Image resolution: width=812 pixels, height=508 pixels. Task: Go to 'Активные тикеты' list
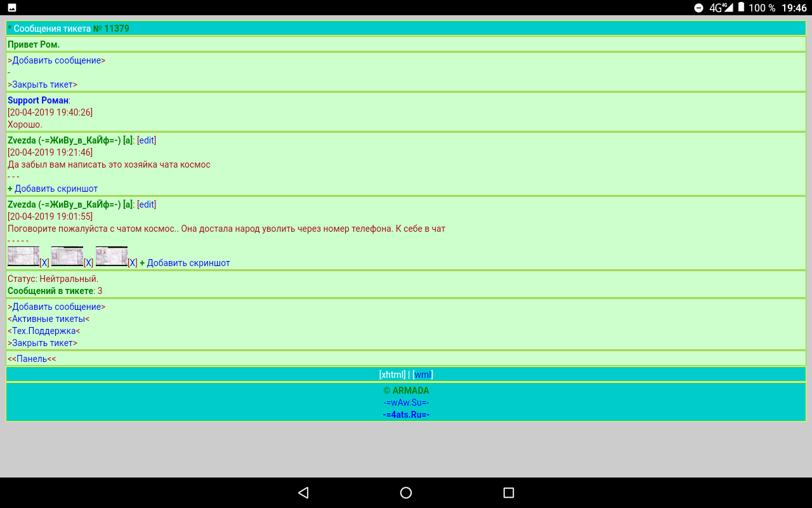point(48,319)
